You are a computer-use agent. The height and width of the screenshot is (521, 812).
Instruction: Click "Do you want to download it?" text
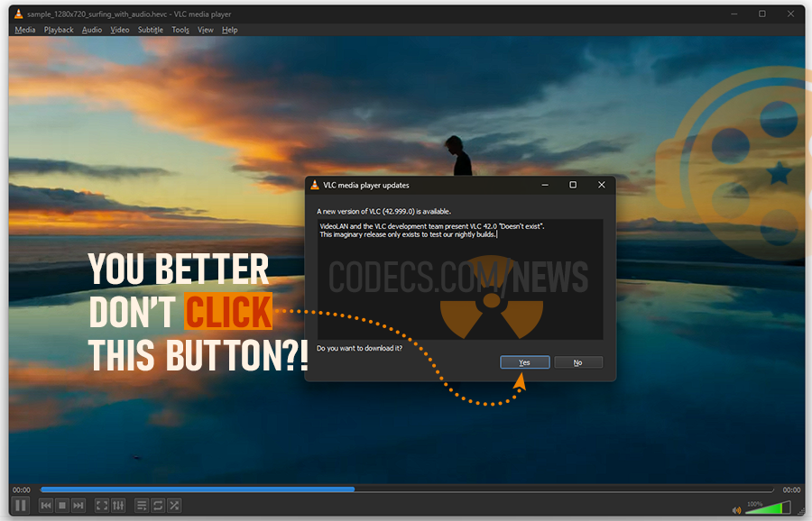pyautogui.click(x=359, y=348)
